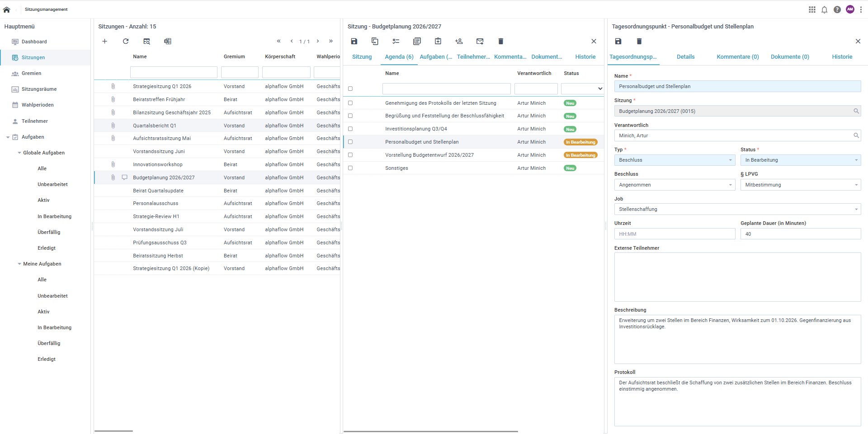
Task: Send Sitzung invitation via envelope icon
Action: pyautogui.click(x=480, y=41)
